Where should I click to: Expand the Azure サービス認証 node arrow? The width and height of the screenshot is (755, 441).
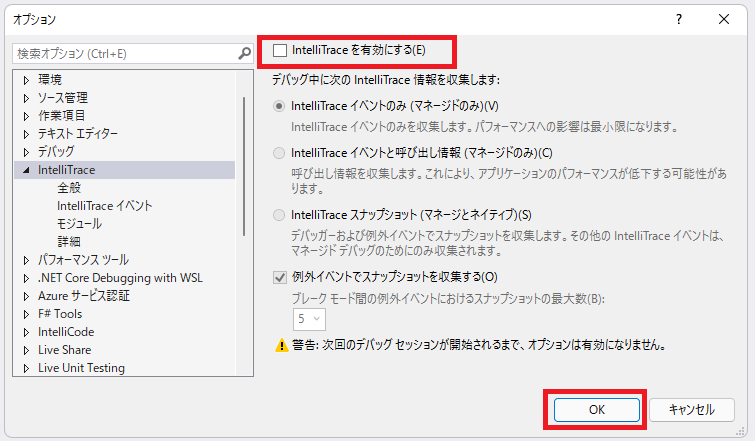pos(26,297)
